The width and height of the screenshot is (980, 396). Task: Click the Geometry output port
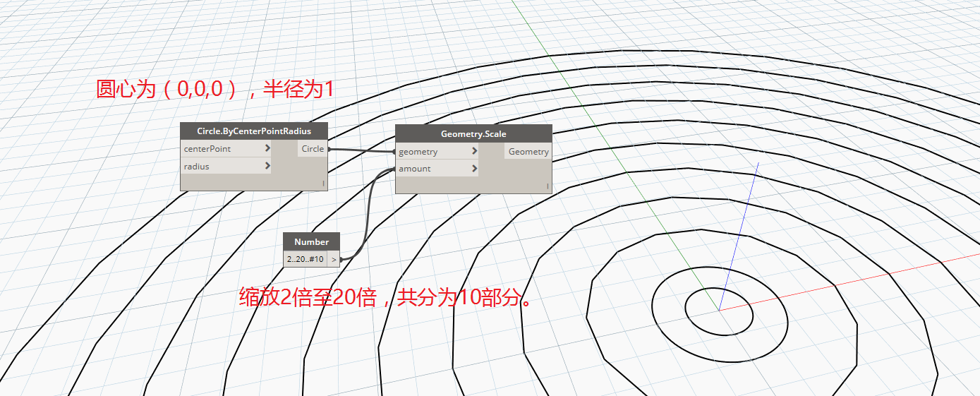click(528, 152)
